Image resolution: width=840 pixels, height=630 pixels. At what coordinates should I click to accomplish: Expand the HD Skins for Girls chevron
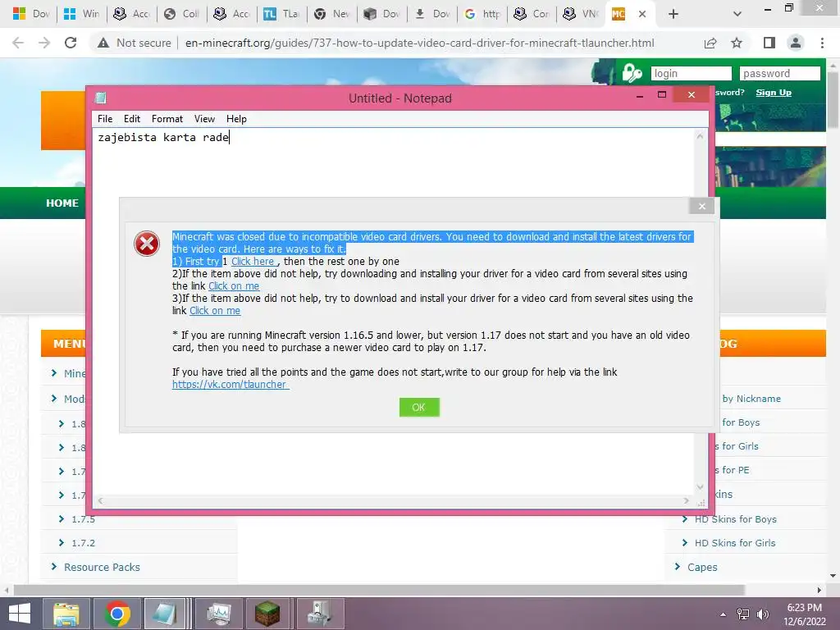pos(685,543)
